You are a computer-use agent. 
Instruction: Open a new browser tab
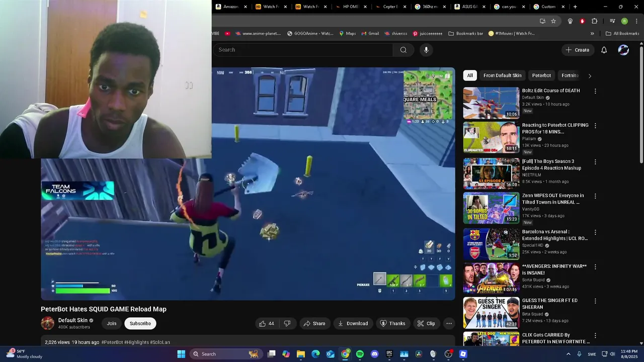pyautogui.click(x=575, y=7)
